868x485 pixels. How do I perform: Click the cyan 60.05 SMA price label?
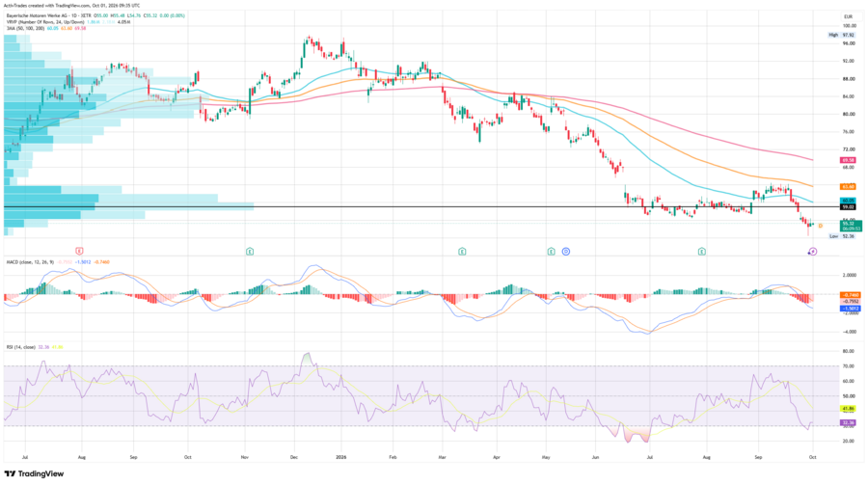tap(848, 201)
